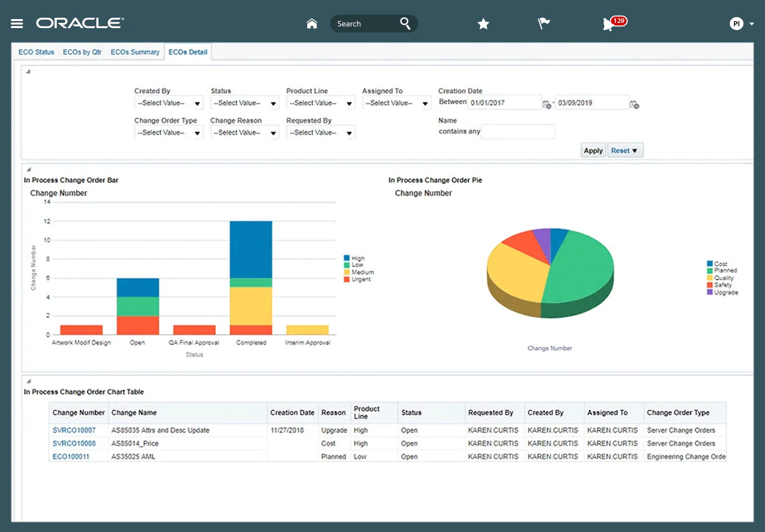This screenshot has width=765, height=532.
Task: Open change order SVRCO10007 link
Action: click(x=74, y=431)
